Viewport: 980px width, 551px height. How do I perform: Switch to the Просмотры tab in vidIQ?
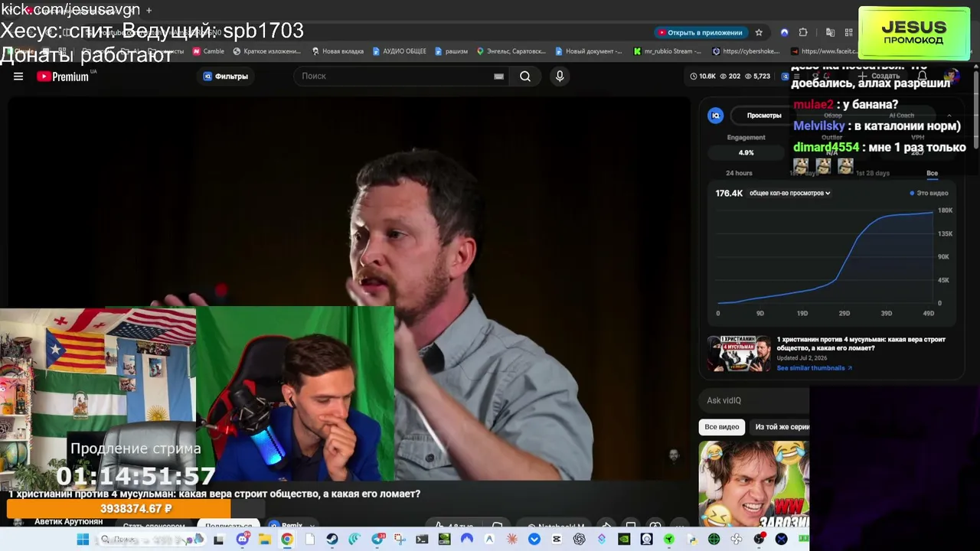(764, 116)
